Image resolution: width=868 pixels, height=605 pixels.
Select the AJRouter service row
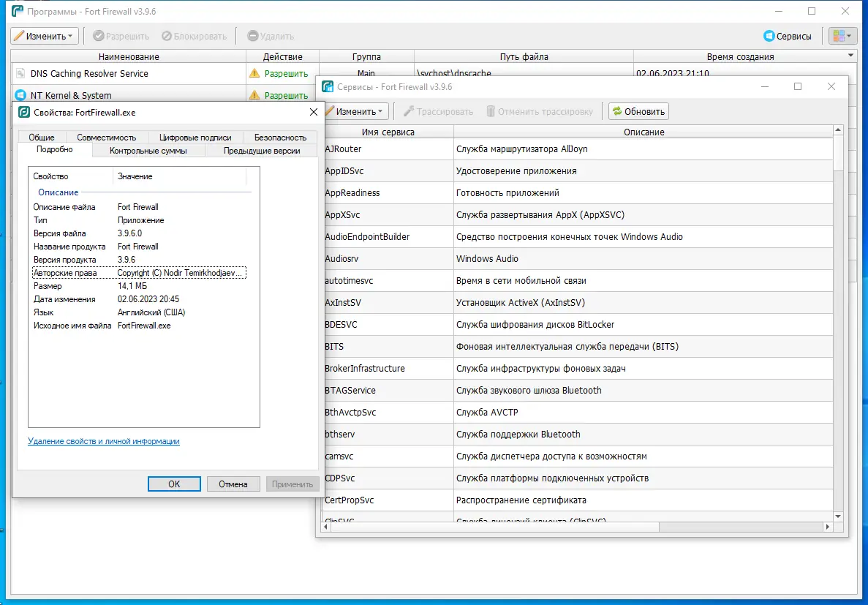578,149
